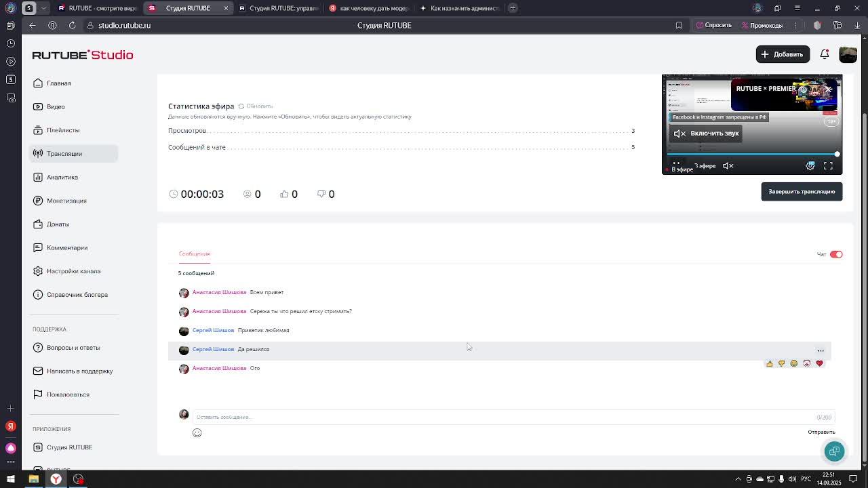React with the red heart emoji

coord(819,363)
